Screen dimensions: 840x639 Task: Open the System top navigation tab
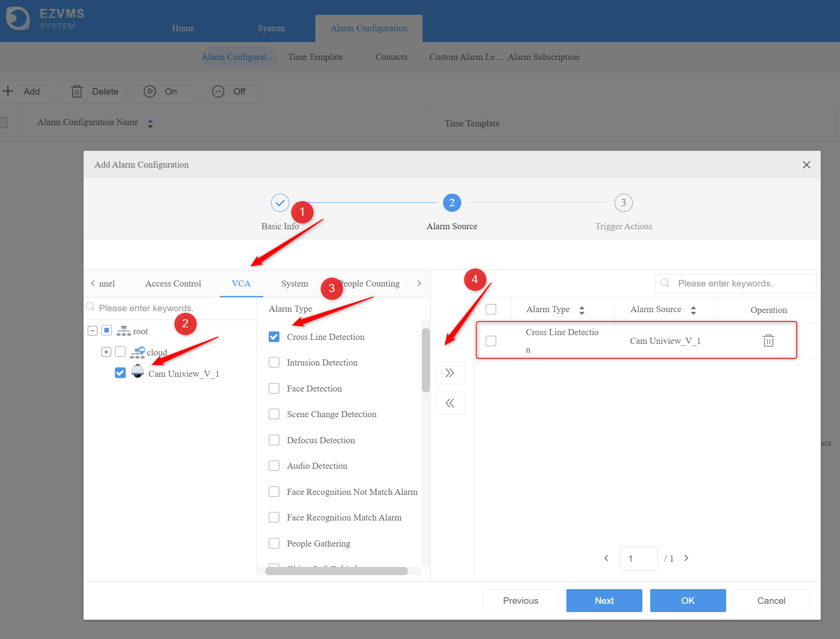tap(271, 28)
